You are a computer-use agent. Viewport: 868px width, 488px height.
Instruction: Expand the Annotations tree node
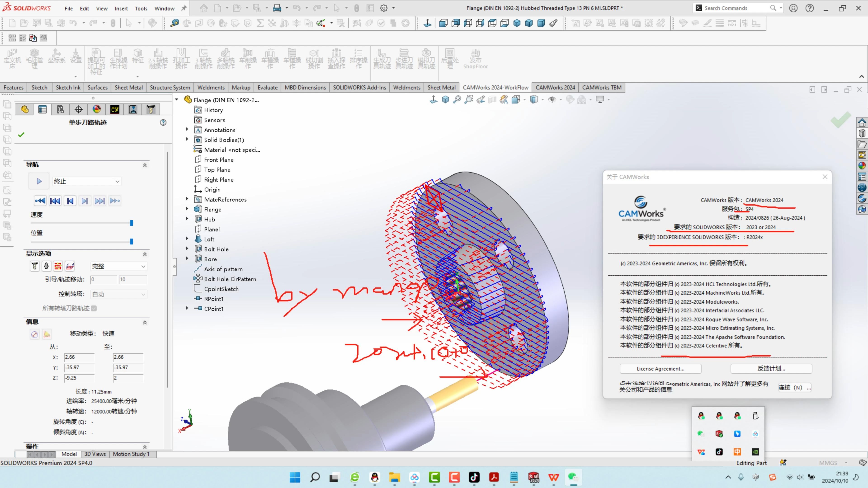(x=187, y=129)
